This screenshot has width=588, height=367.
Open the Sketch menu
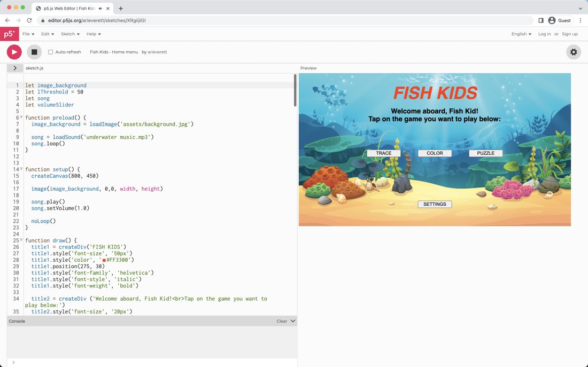[x=70, y=34]
